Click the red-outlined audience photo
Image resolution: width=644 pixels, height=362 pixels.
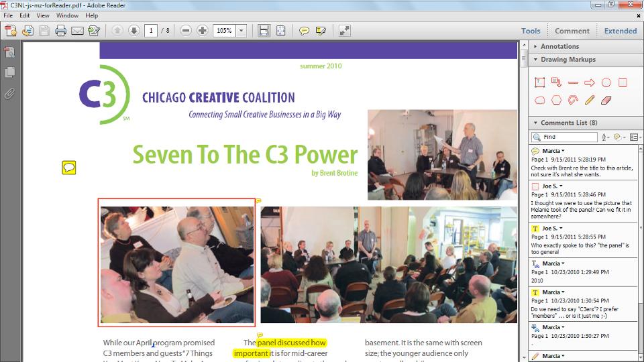(x=176, y=263)
